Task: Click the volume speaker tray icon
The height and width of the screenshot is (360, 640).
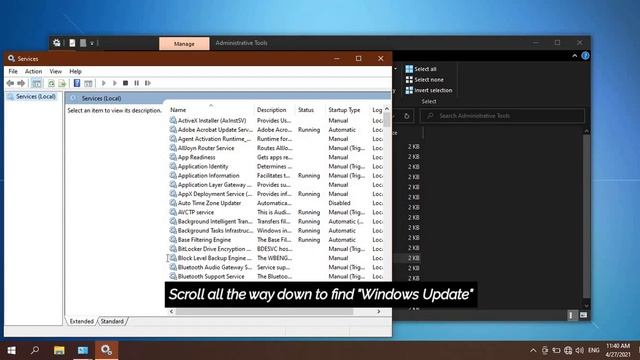Action: 580,350
